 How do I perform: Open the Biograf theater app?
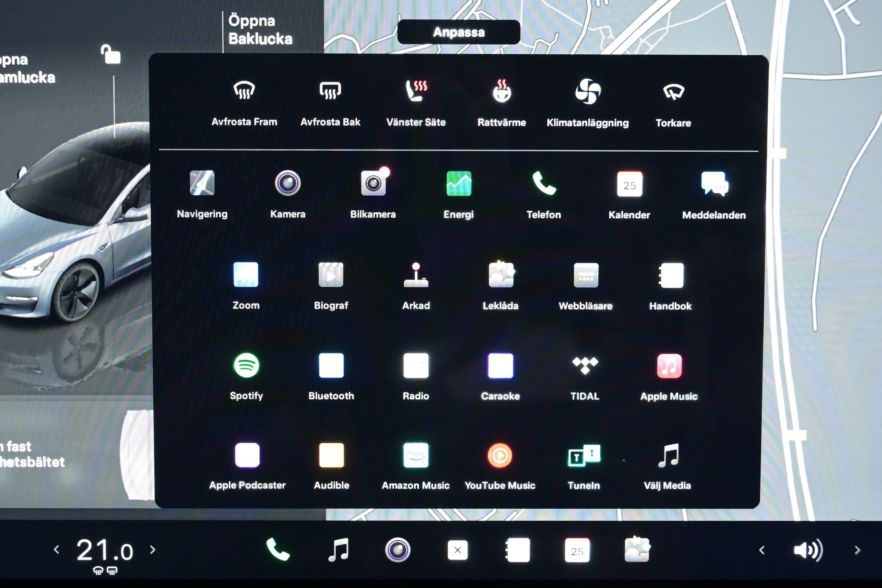point(331,286)
